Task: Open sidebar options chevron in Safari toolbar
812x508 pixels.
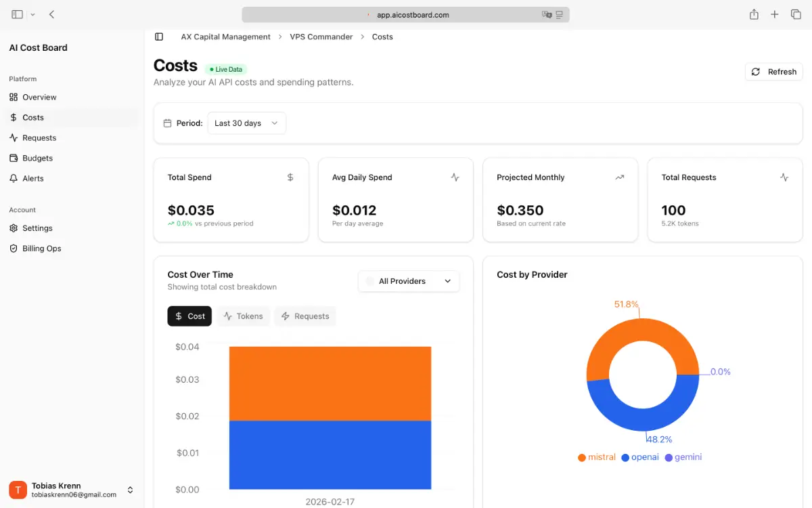Action: click(32, 14)
